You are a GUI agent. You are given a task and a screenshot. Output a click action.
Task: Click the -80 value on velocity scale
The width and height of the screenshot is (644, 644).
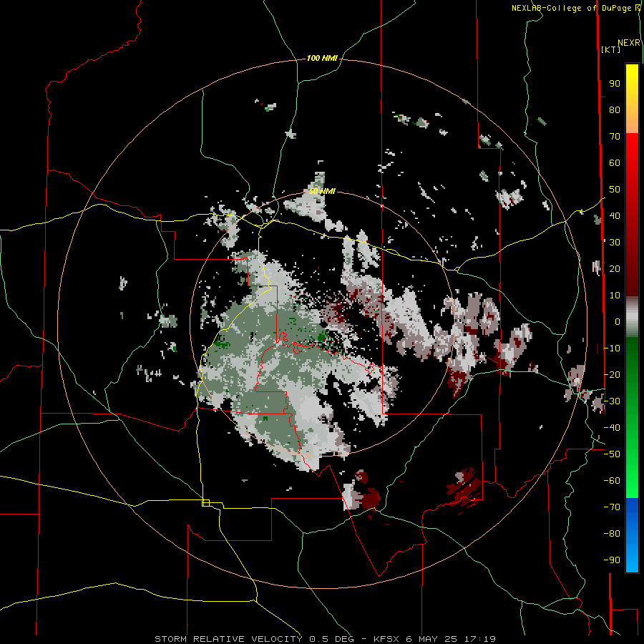[612, 534]
